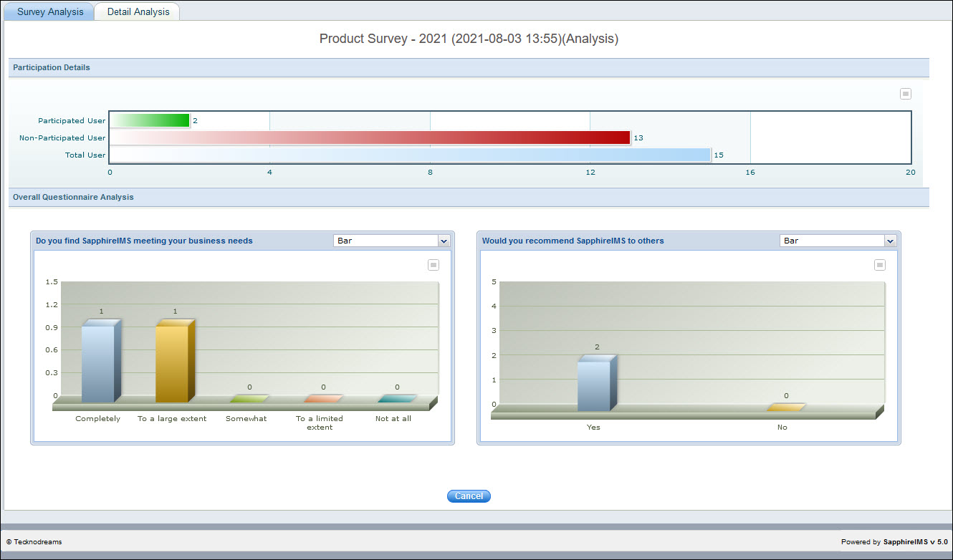Click the Participated User green progress bar
The width and height of the screenshot is (953, 560).
coord(150,120)
